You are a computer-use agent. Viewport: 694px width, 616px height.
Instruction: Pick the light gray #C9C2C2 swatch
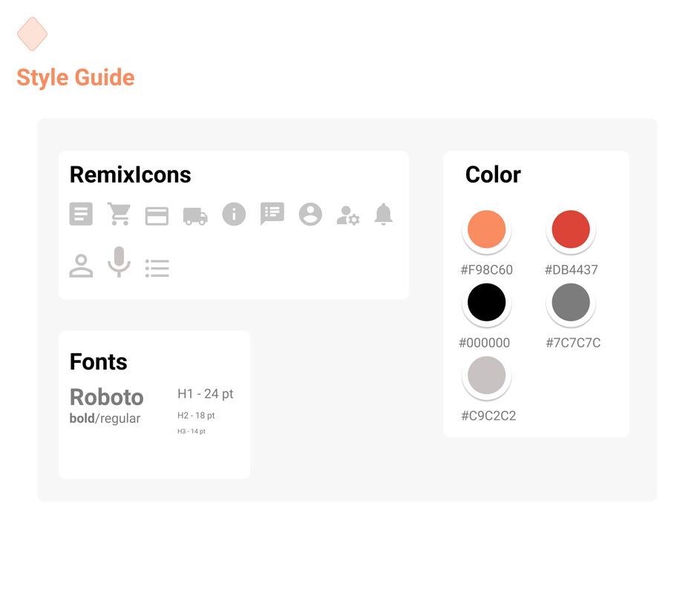[x=486, y=376]
